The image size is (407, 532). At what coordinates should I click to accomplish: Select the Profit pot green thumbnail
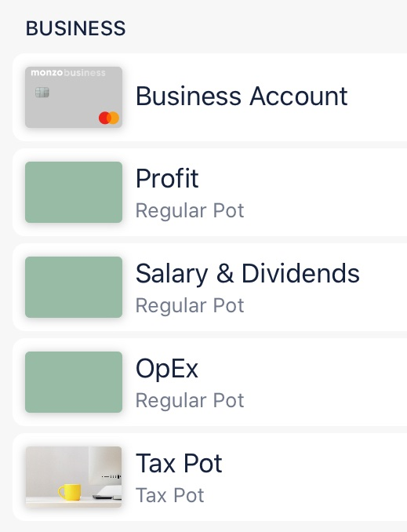(74, 192)
